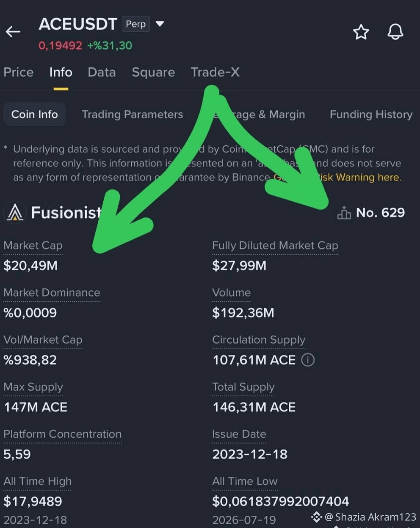Viewport: 420px width, 528px height.
Task: Select Trading Parameters sub-tab
Action: (x=133, y=114)
